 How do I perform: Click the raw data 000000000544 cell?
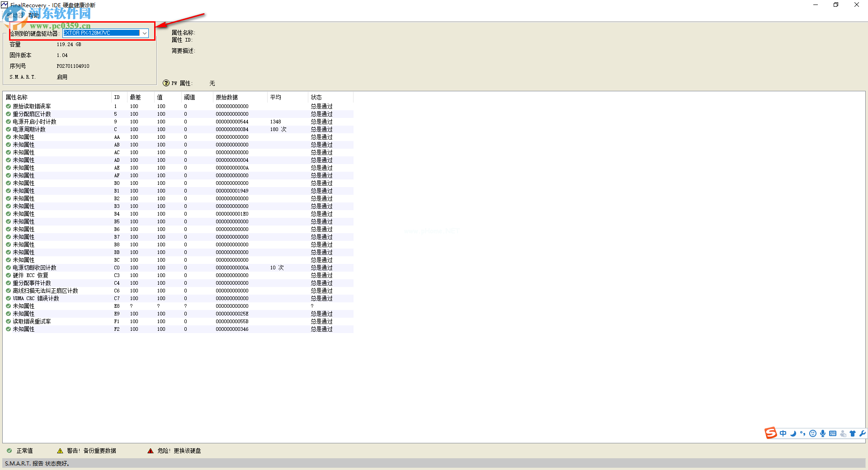(232, 122)
